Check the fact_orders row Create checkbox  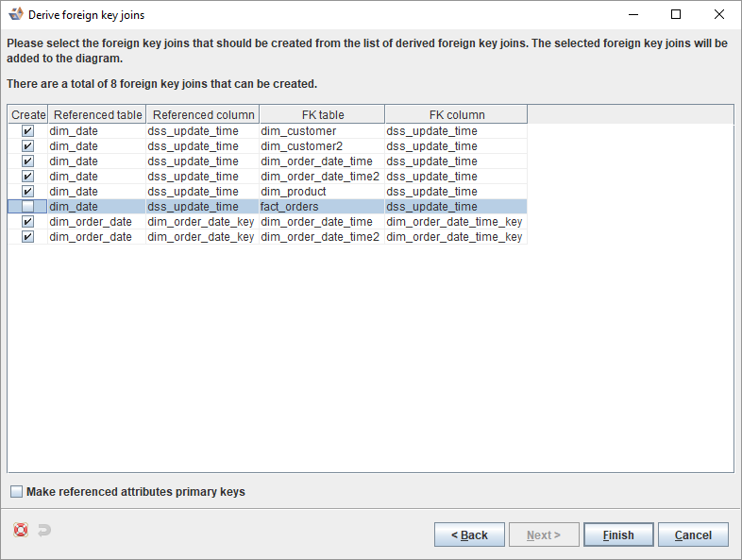[27, 207]
